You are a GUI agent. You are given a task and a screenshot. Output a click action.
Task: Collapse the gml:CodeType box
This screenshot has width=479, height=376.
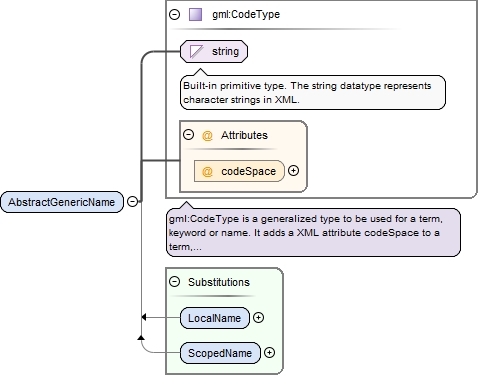point(174,14)
